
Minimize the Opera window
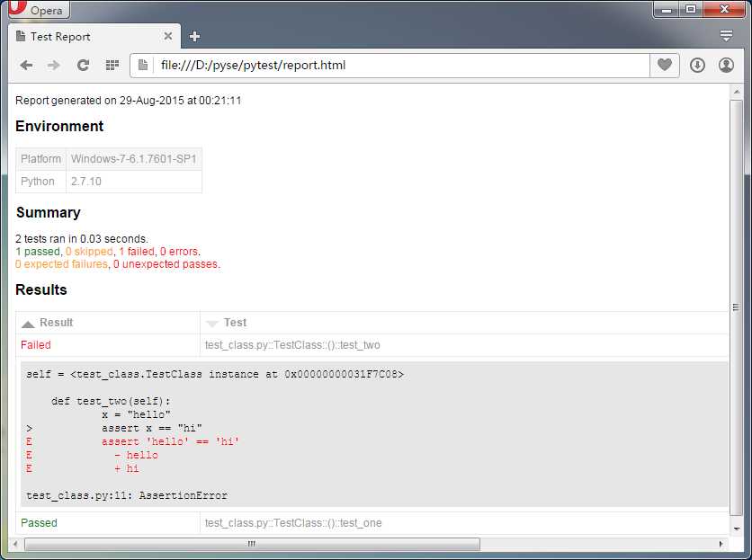667,9
